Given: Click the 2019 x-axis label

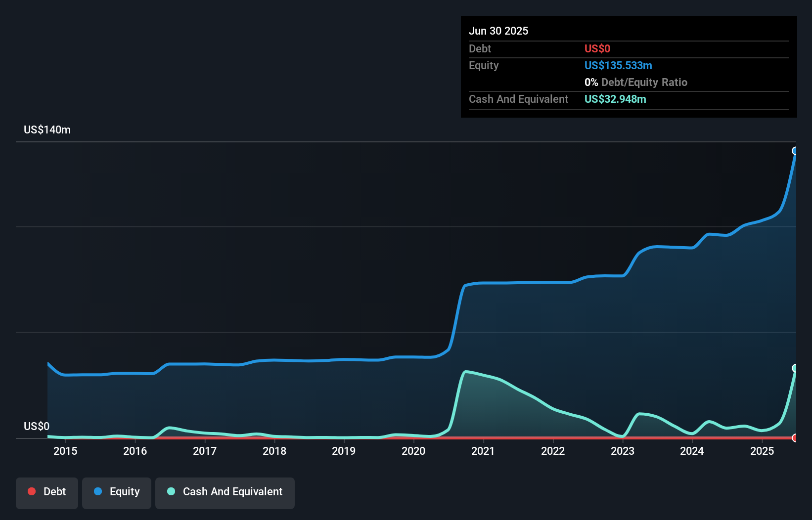Looking at the screenshot, I should (344, 451).
